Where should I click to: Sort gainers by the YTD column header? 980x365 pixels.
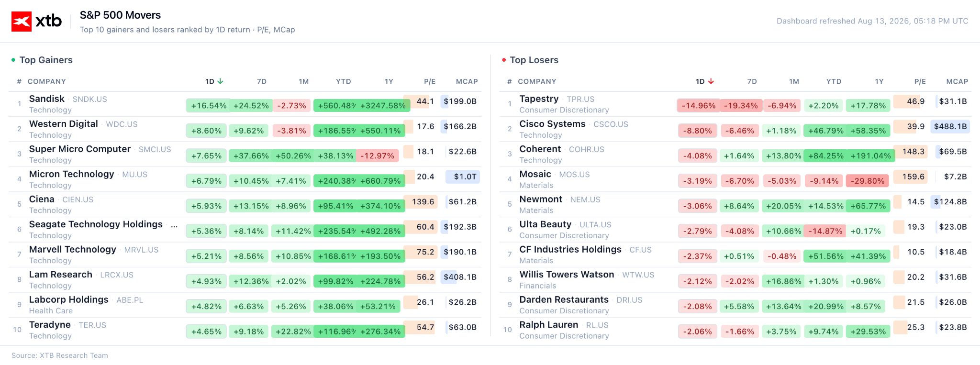click(x=344, y=81)
